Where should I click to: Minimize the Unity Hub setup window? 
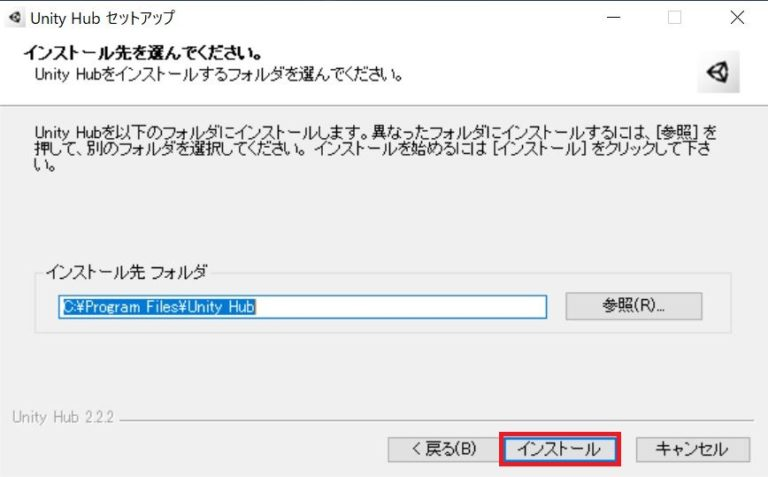[x=613, y=18]
